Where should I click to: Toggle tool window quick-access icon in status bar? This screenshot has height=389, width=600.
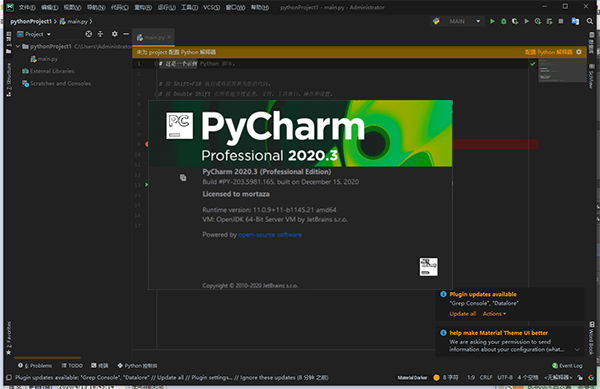click(x=8, y=378)
